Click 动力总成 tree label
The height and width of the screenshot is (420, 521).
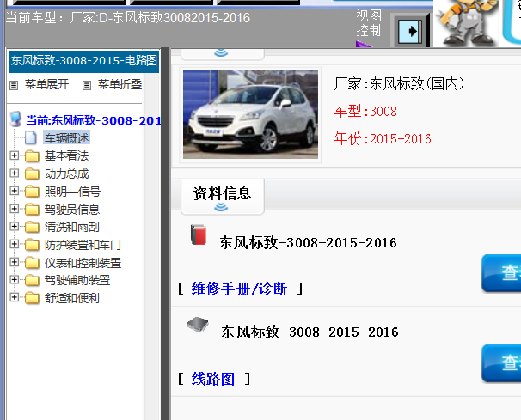click(66, 173)
